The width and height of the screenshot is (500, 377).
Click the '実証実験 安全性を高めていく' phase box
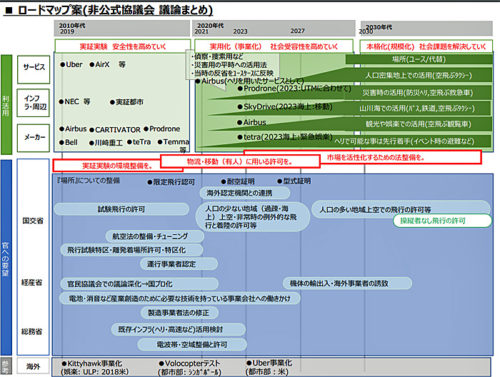tap(122, 46)
